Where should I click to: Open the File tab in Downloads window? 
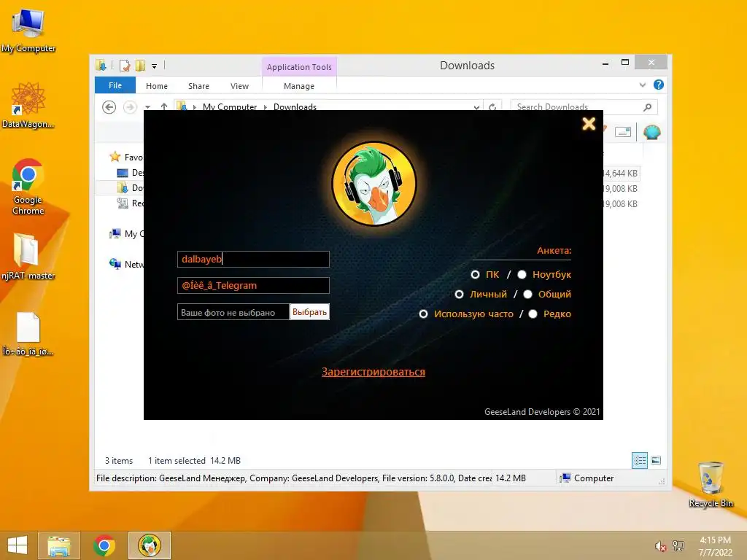tap(115, 85)
